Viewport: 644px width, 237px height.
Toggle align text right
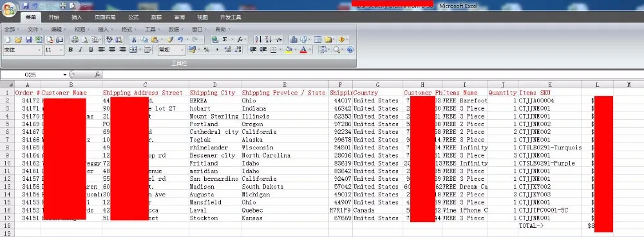tap(122, 50)
